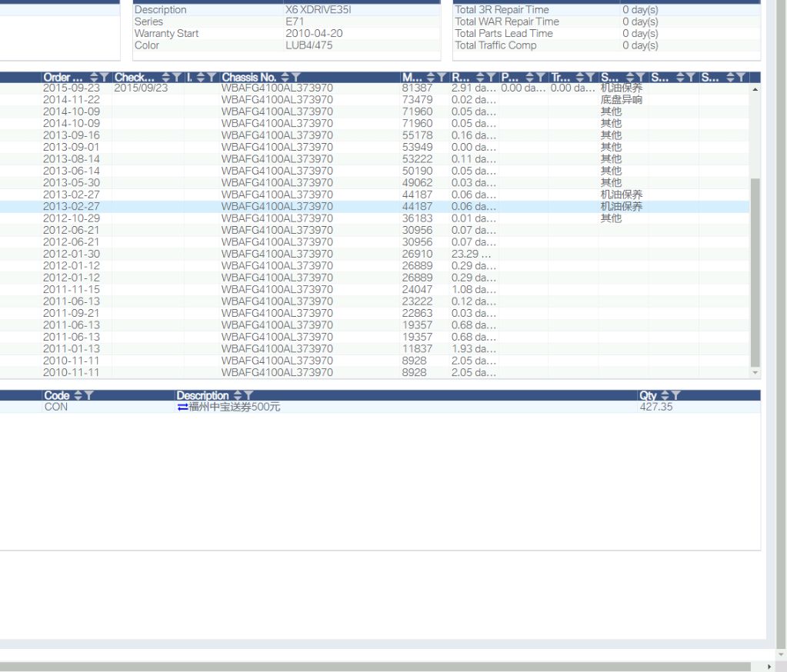
Task: Sort the Qty column
Action: (x=665, y=395)
